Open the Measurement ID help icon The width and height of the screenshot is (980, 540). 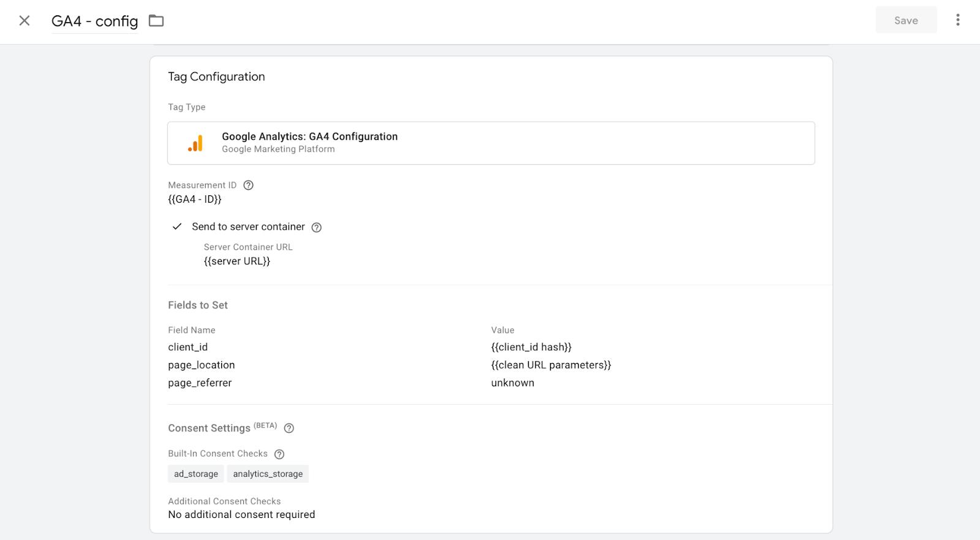pyautogui.click(x=248, y=185)
